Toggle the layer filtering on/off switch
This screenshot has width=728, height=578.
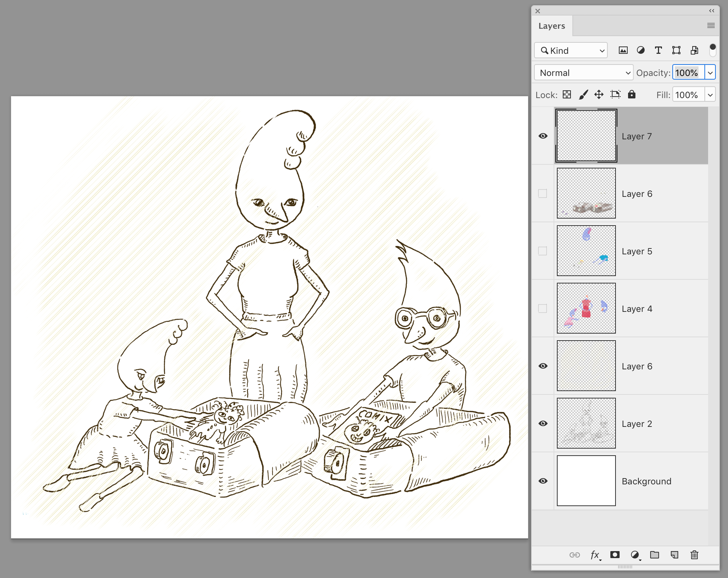point(713,50)
